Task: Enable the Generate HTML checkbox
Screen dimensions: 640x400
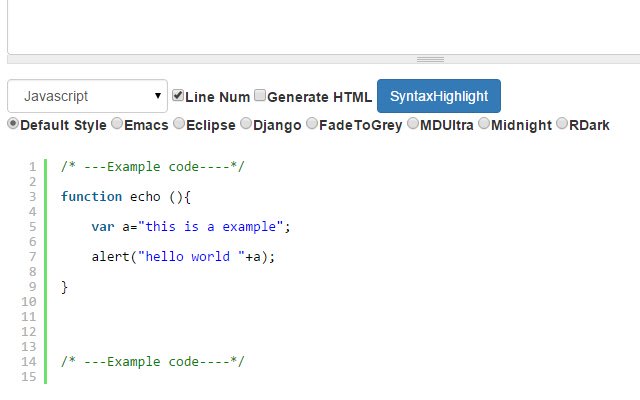Action: pos(260,95)
